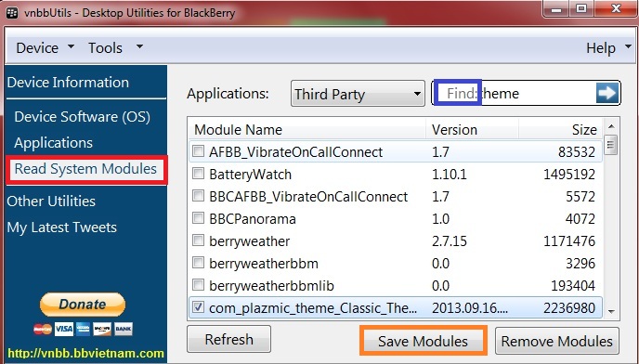Tick the berryweatherbbm checkbox
Screen dimensions: 639x364
tap(198, 263)
